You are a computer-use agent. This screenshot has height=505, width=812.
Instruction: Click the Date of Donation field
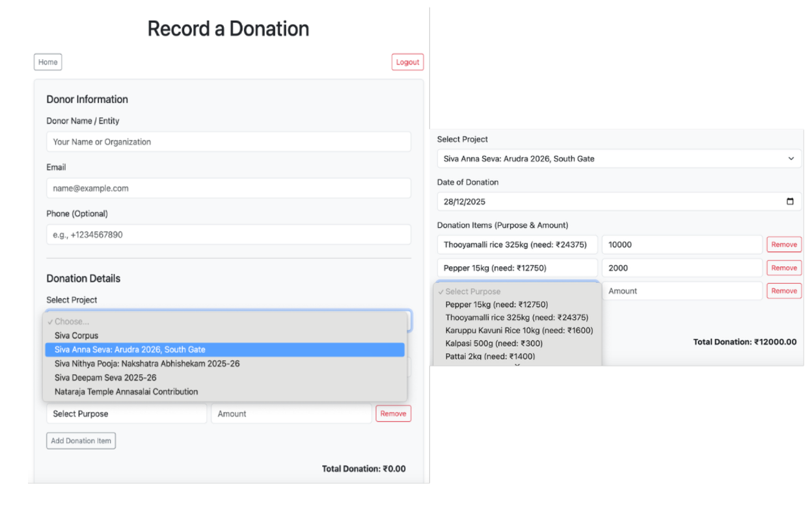pyautogui.click(x=586, y=201)
